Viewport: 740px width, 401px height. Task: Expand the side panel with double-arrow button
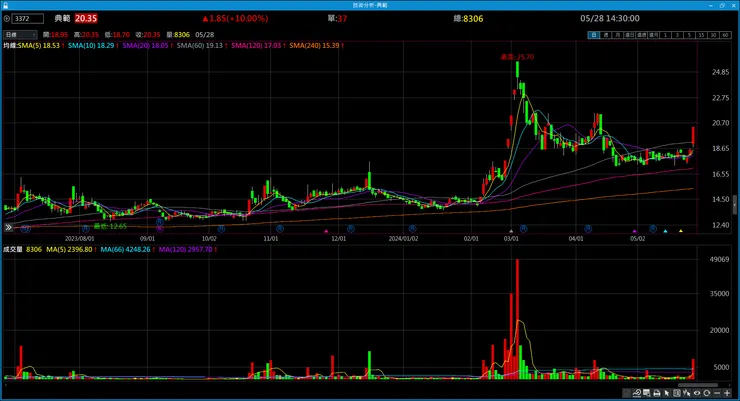(x=8, y=227)
